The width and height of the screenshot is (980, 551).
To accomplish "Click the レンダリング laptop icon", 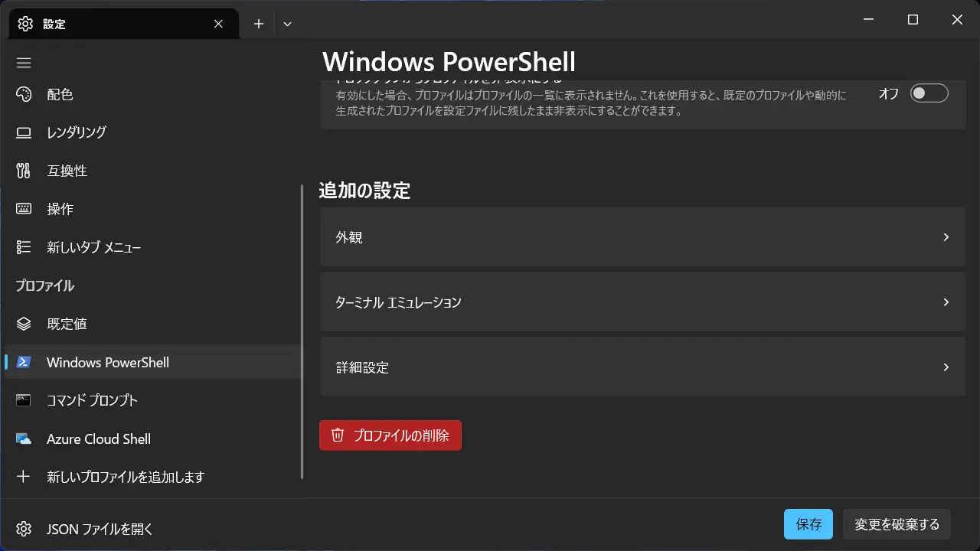I will pos(24,132).
